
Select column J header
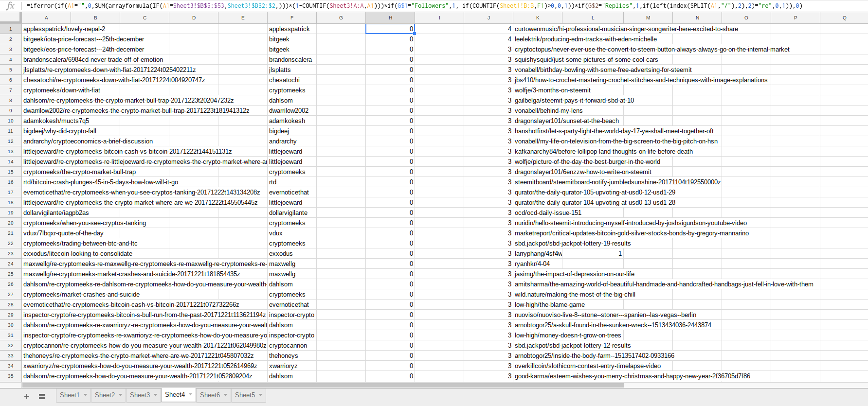[x=488, y=18]
